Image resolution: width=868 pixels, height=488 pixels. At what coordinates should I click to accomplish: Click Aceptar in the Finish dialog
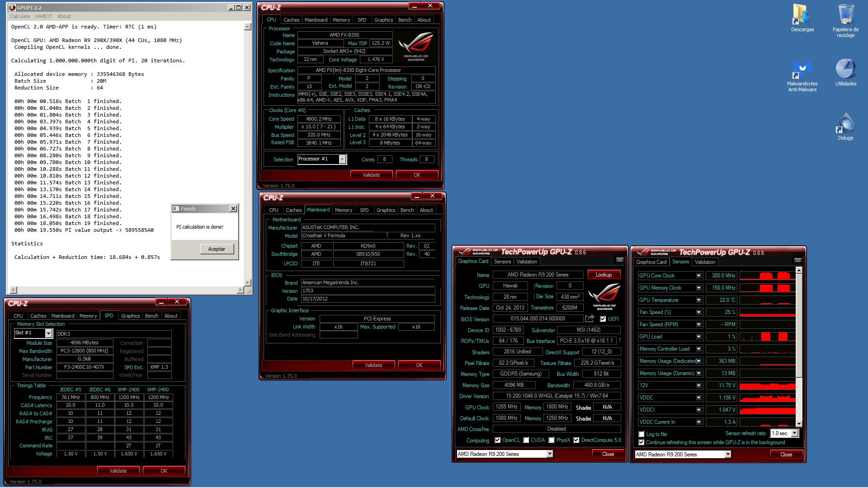point(217,249)
